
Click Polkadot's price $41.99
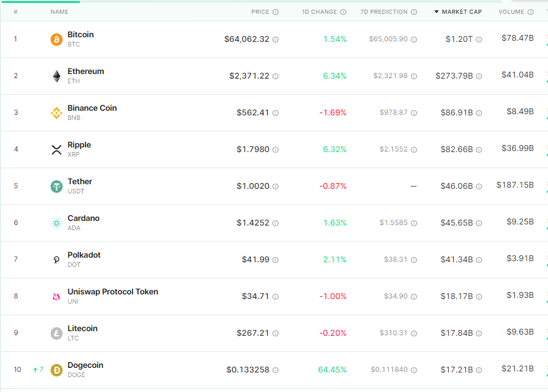(x=256, y=259)
